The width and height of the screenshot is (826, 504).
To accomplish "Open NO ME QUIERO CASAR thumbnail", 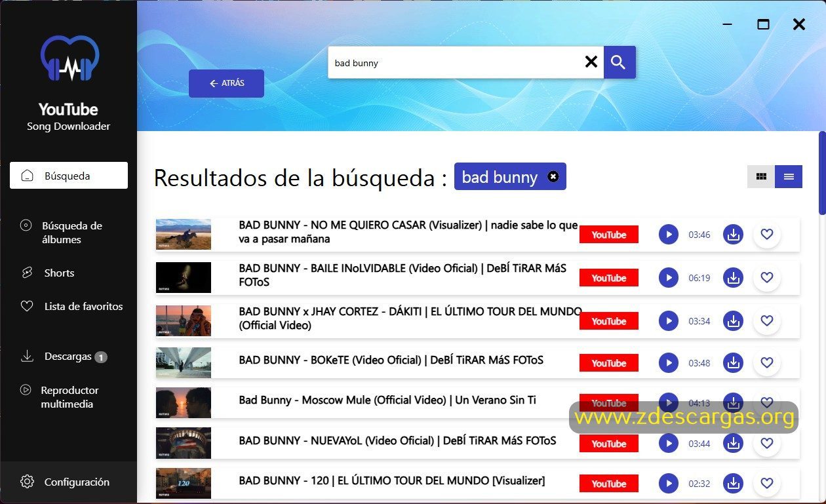I will coord(184,234).
